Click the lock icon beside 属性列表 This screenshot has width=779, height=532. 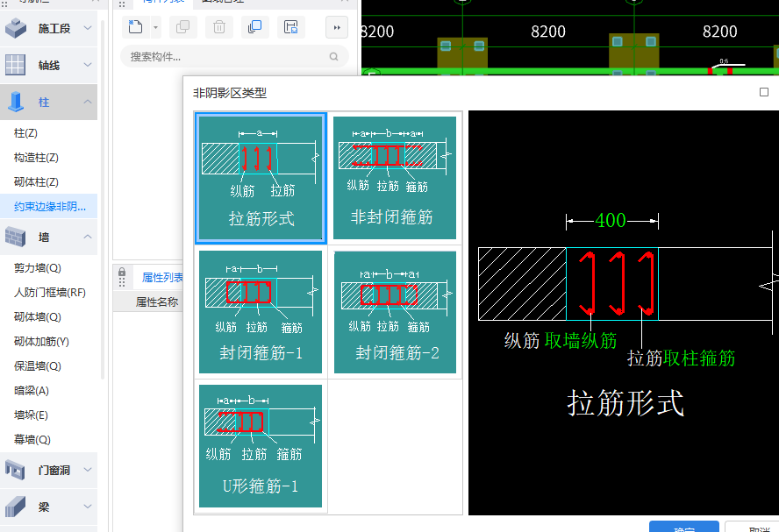tap(122, 272)
